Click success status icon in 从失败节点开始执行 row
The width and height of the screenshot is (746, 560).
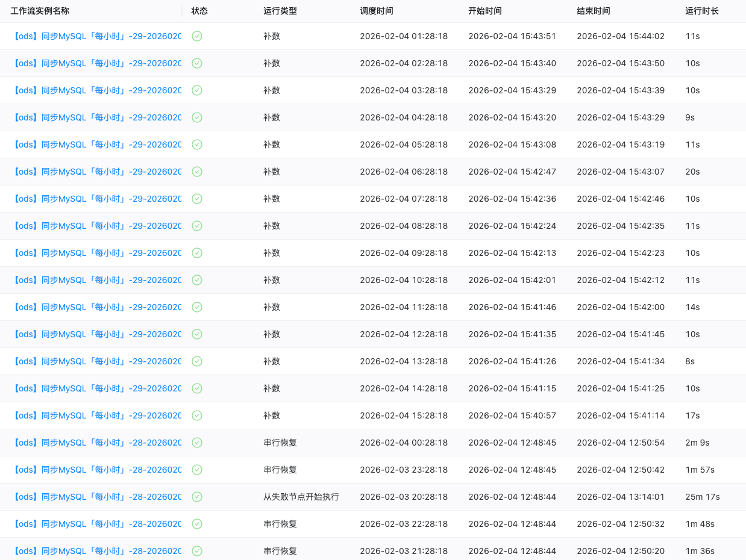[197, 497]
